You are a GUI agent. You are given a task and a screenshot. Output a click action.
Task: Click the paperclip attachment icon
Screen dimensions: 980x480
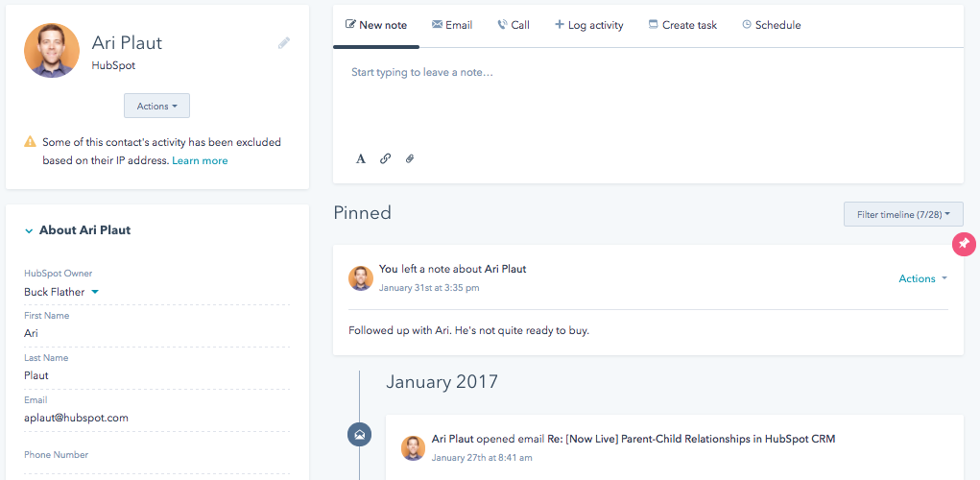point(410,158)
